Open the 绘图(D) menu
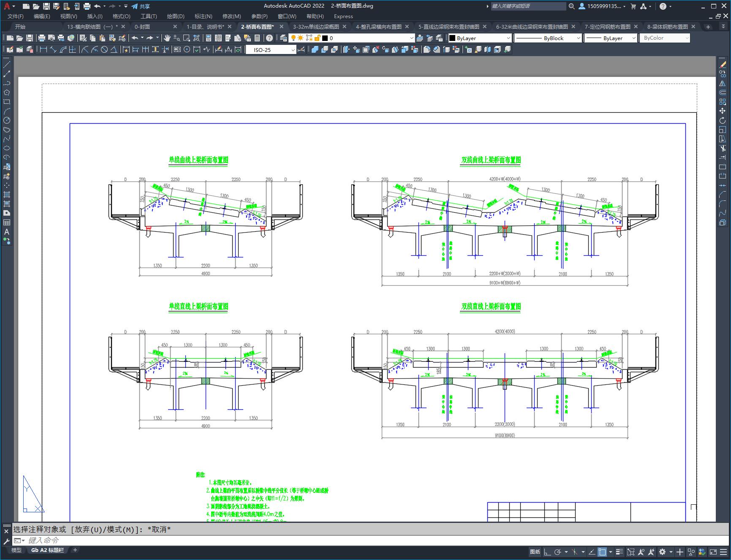The width and height of the screenshot is (731, 560). click(176, 16)
